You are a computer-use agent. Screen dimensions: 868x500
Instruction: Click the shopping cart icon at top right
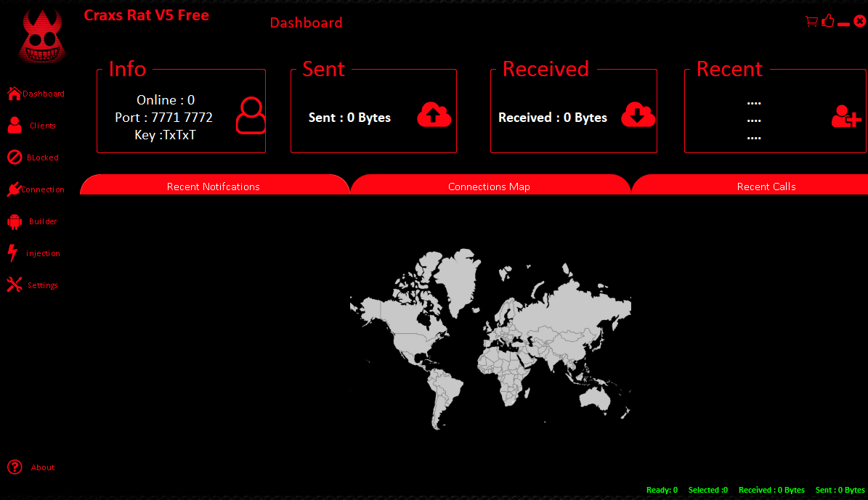(x=811, y=22)
